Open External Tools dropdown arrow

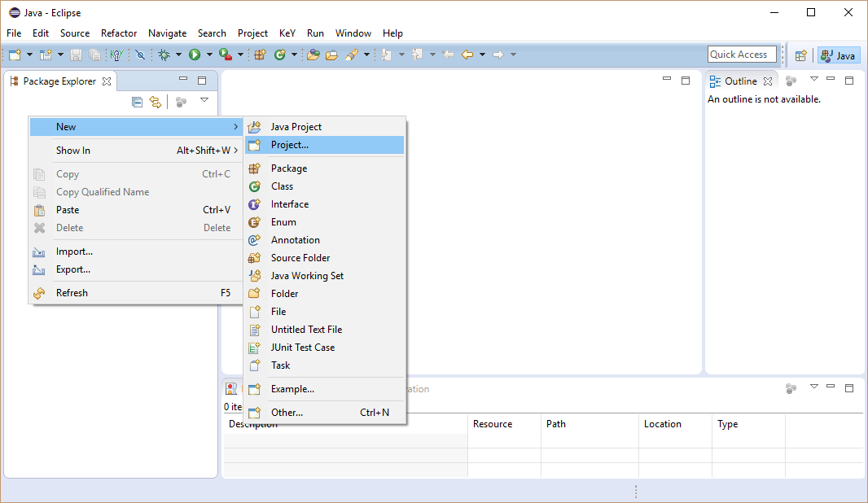240,55
